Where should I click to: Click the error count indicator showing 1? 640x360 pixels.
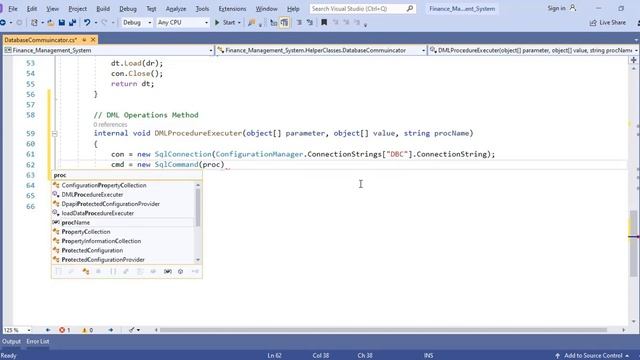point(64,330)
